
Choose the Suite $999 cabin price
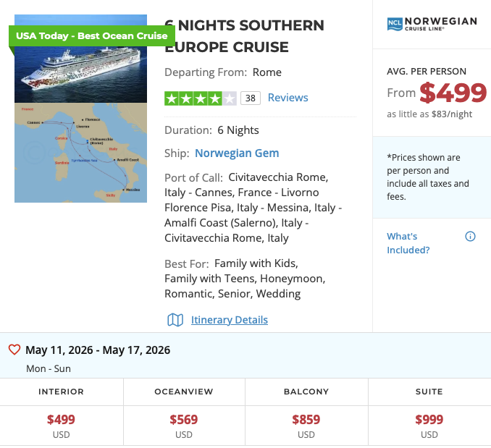click(x=429, y=419)
